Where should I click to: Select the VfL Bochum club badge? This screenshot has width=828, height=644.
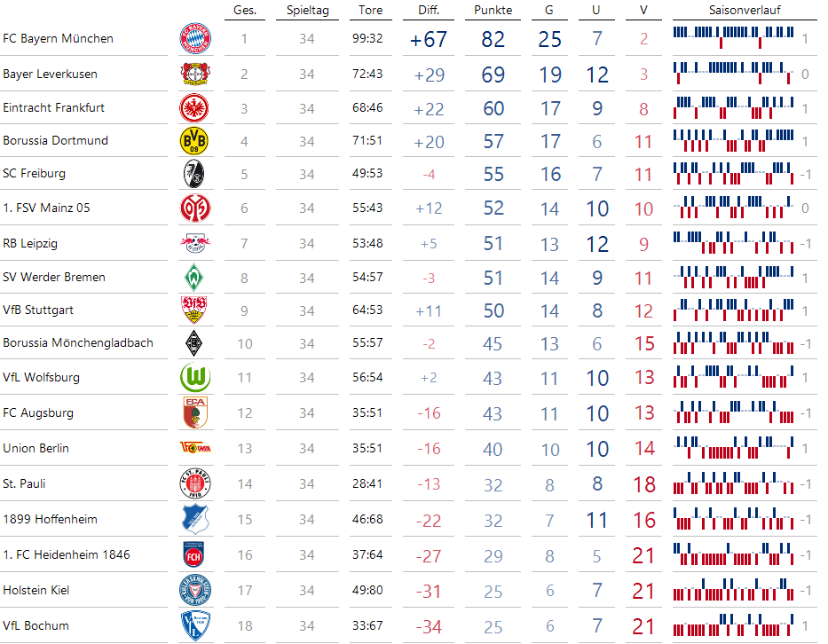tap(197, 625)
